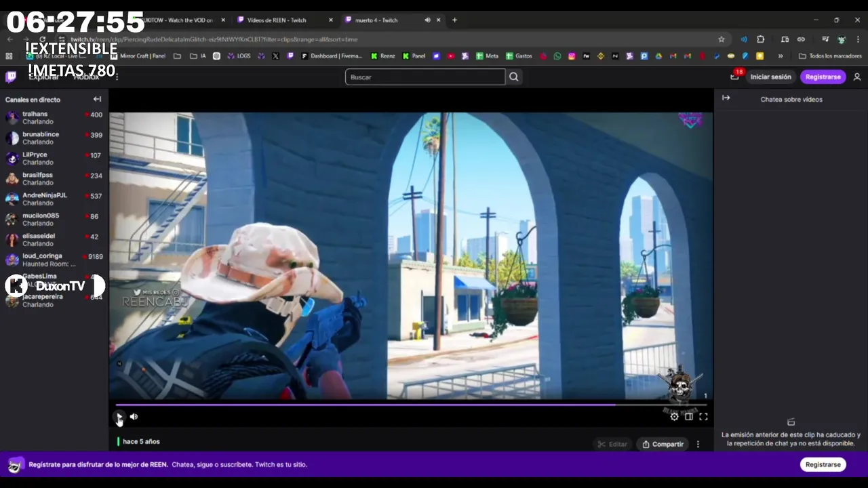
Task: Open the YouTube bookmark icon
Action: (451, 56)
